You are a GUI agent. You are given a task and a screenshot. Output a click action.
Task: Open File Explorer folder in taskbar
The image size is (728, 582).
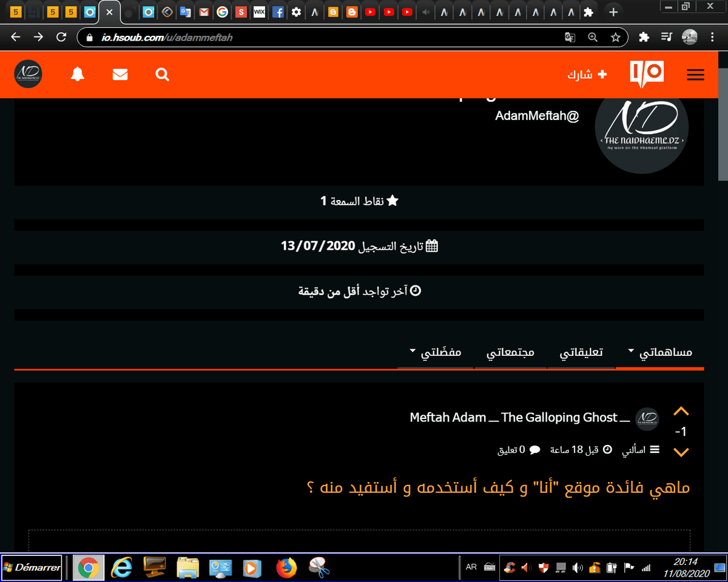pyautogui.click(x=188, y=568)
